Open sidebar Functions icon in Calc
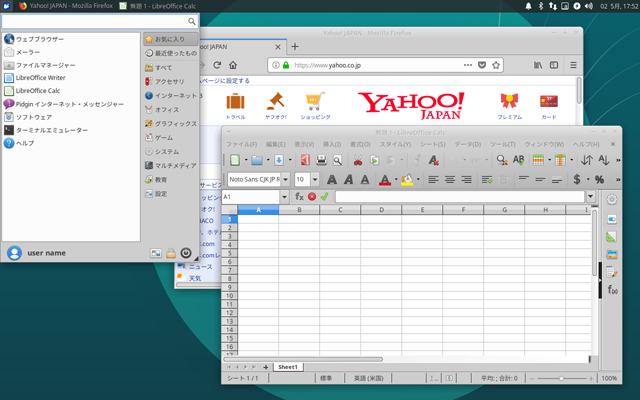The width and height of the screenshot is (640, 400). coord(612,289)
